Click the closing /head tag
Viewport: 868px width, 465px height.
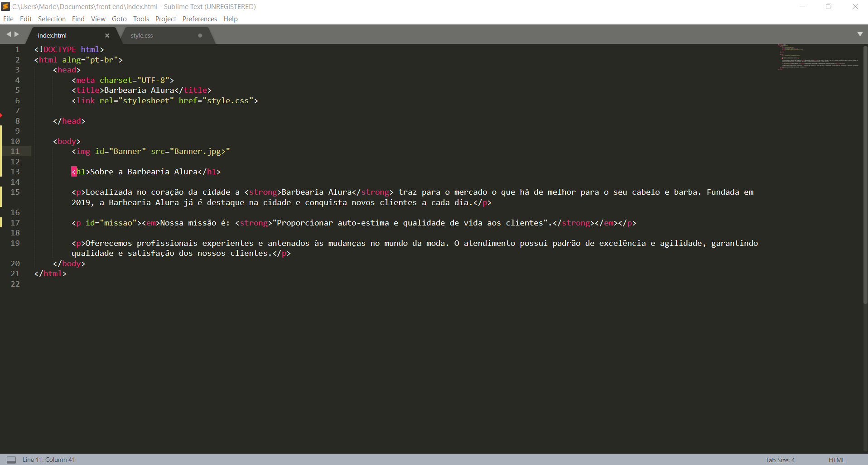pos(69,121)
